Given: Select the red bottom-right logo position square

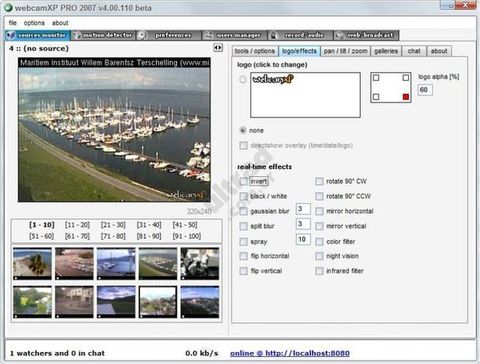Looking at the screenshot, I should pos(406,97).
